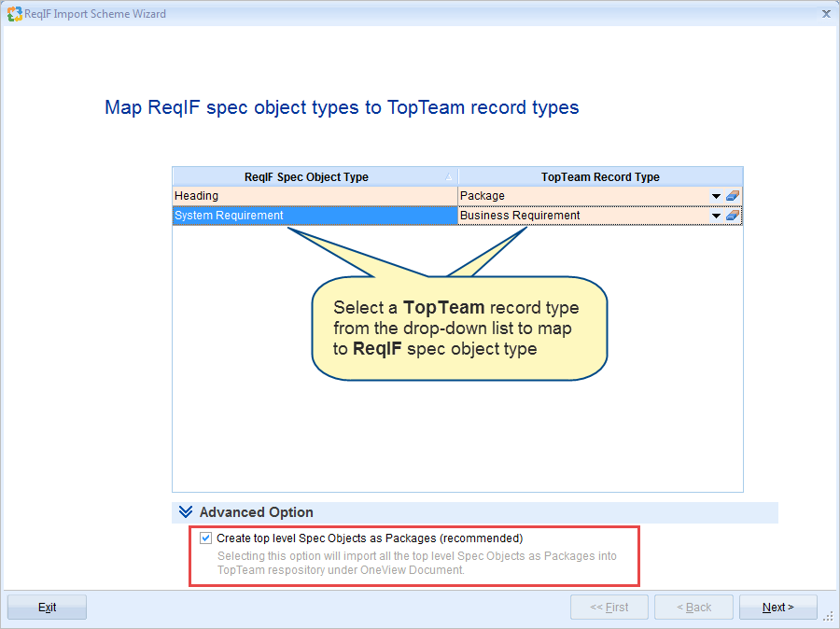Viewport: 840px width, 629px height.
Task: Click the Next button
Action: [777, 607]
